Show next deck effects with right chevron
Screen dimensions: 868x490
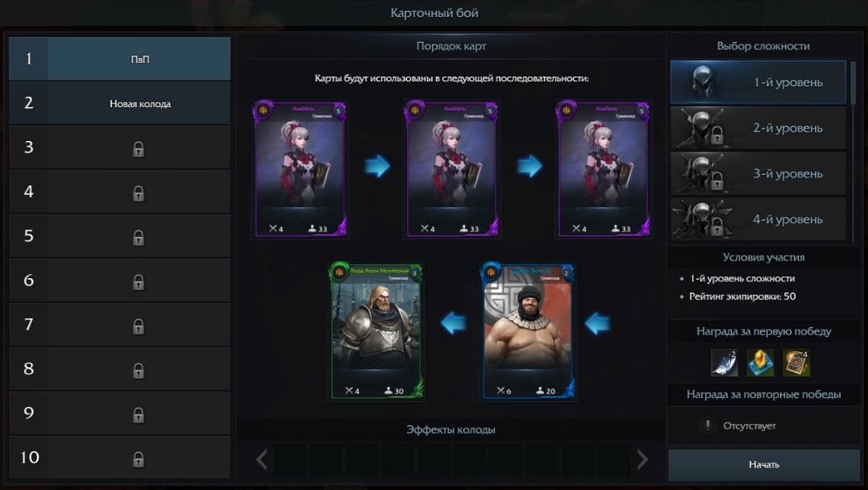click(x=642, y=459)
